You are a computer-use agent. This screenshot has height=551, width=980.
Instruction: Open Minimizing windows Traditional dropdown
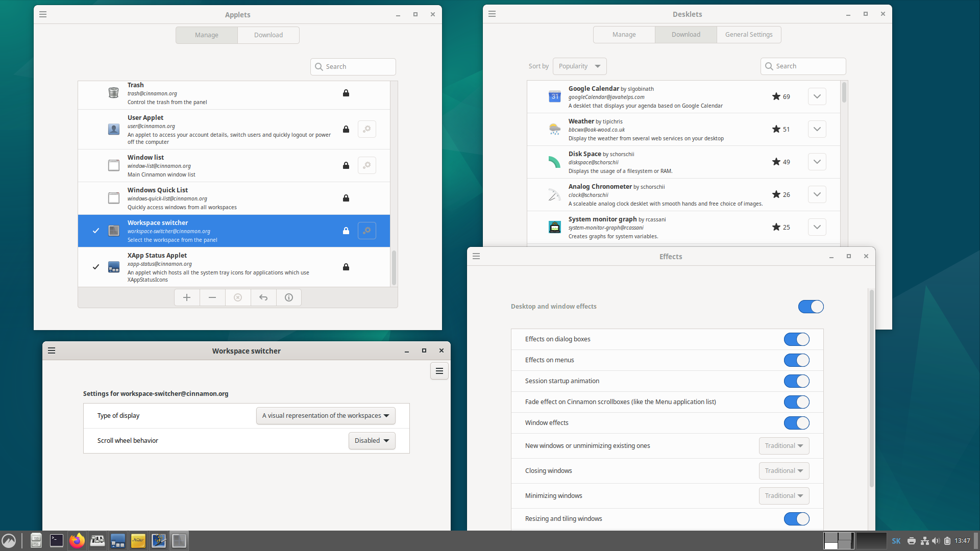784,496
